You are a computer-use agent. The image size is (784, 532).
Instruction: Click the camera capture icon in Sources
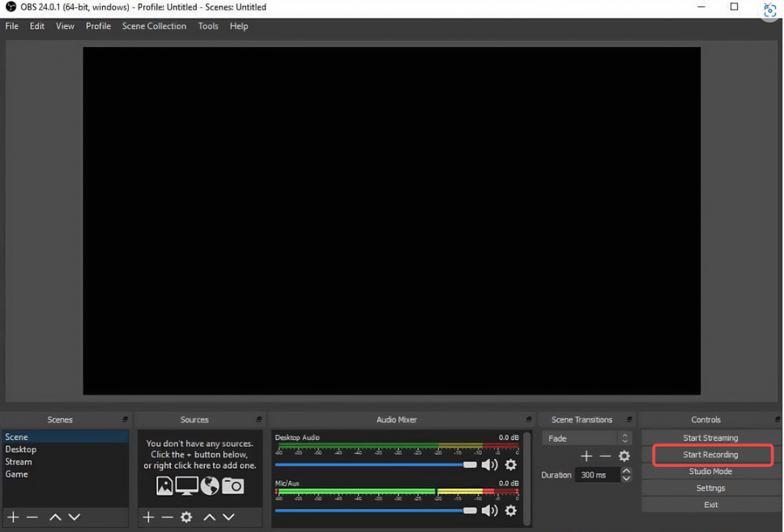click(232, 485)
